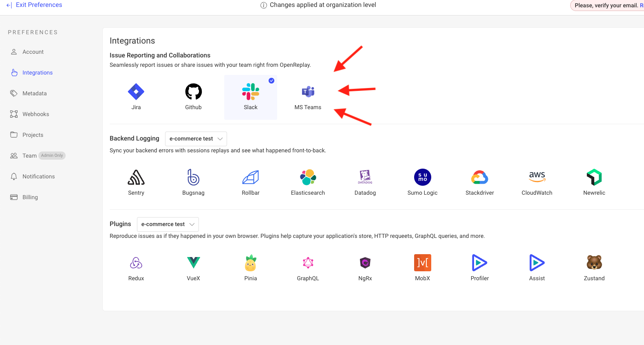Open the NgRx plugin icon
The width and height of the screenshot is (644, 345).
pos(365,263)
